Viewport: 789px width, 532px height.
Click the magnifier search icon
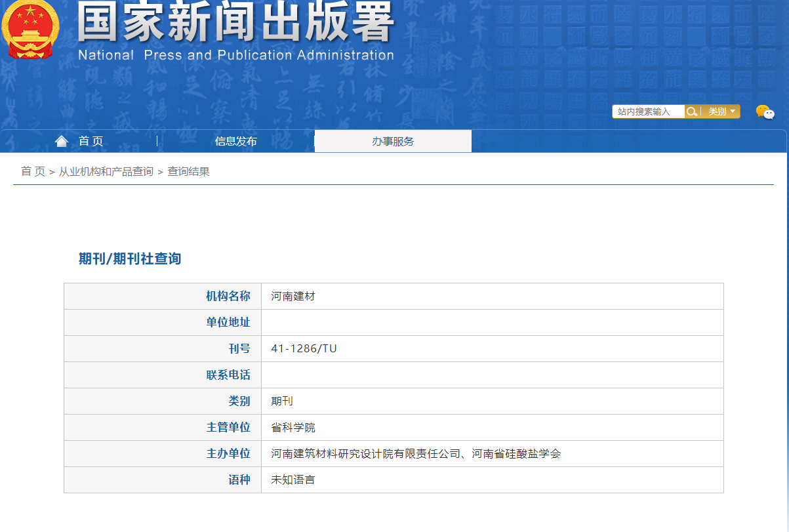coord(691,112)
